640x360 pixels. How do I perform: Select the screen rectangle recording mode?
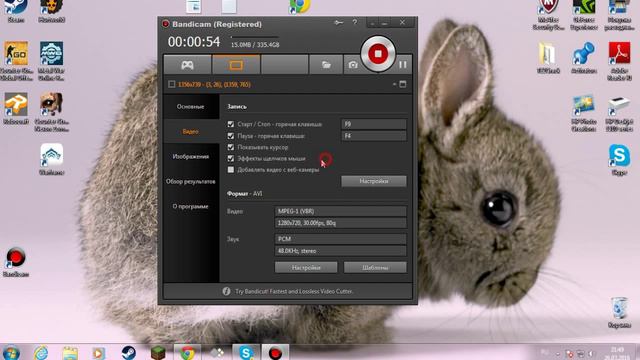(x=236, y=64)
